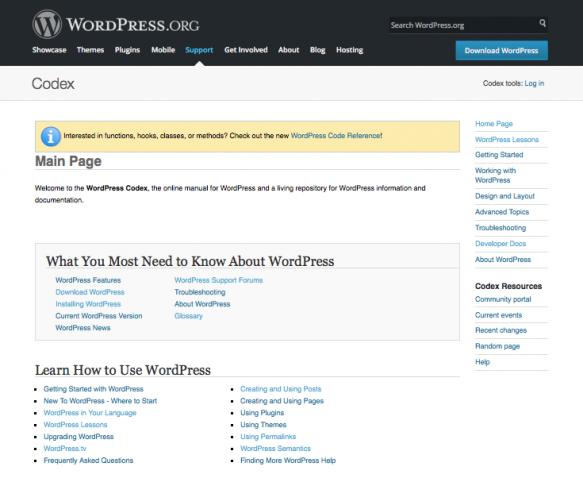Click the Main Page heading
The width and height of the screenshot is (583, 478).
pyautogui.click(x=68, y=161)
